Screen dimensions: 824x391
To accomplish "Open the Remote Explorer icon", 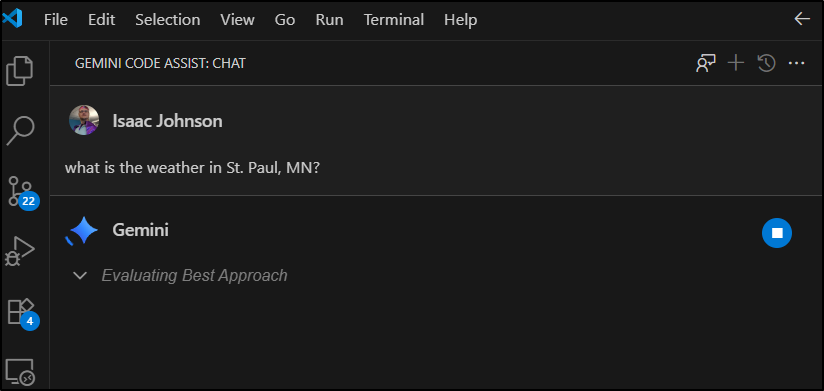I will (x=21, y=372).
